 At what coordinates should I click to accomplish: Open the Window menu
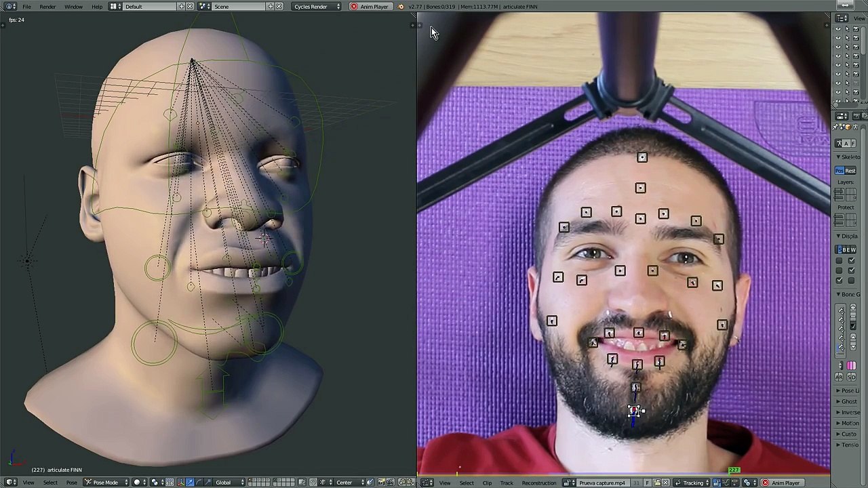pyautogui.click(x=73, y=7)
